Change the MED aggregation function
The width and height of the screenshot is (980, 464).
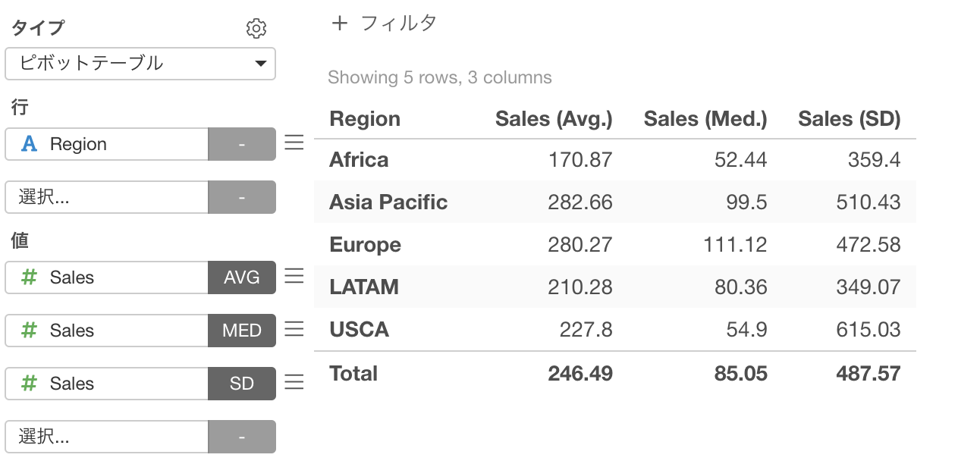(242, 331)
